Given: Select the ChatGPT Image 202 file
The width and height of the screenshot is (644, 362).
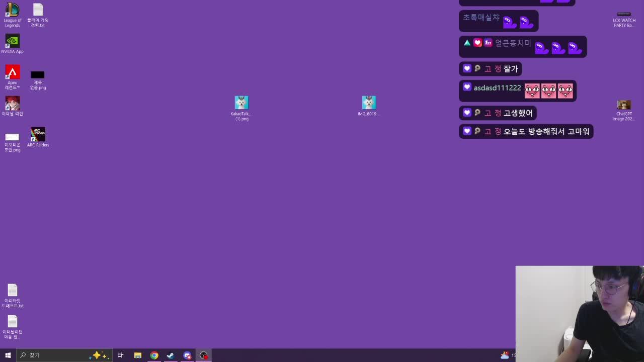Looking at the screenshot, I should 624,111.
